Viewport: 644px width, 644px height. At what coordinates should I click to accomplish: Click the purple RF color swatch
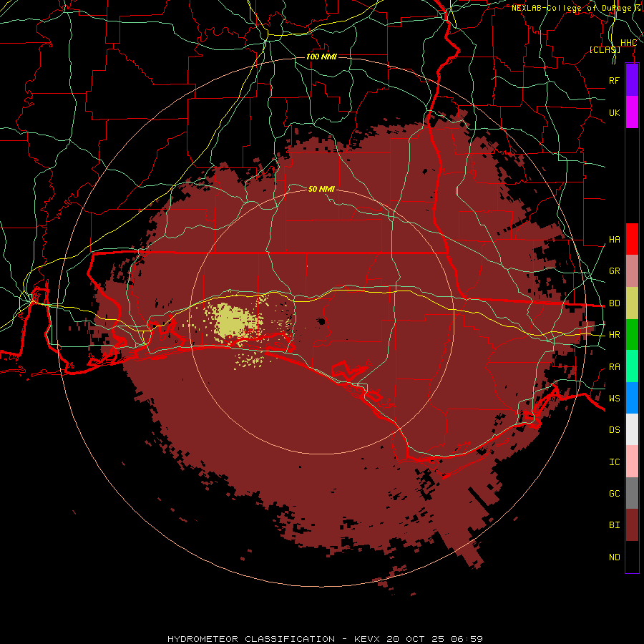[x=632, y=80]
